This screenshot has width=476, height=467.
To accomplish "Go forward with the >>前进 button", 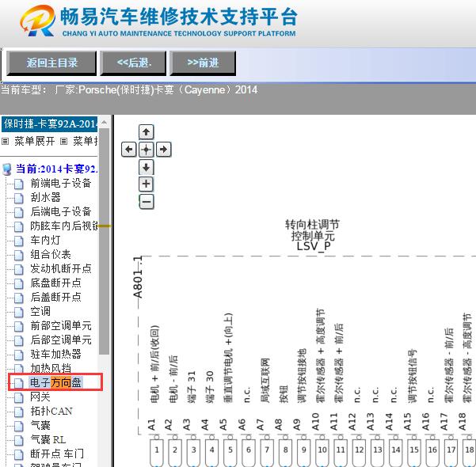I will 203,63.
